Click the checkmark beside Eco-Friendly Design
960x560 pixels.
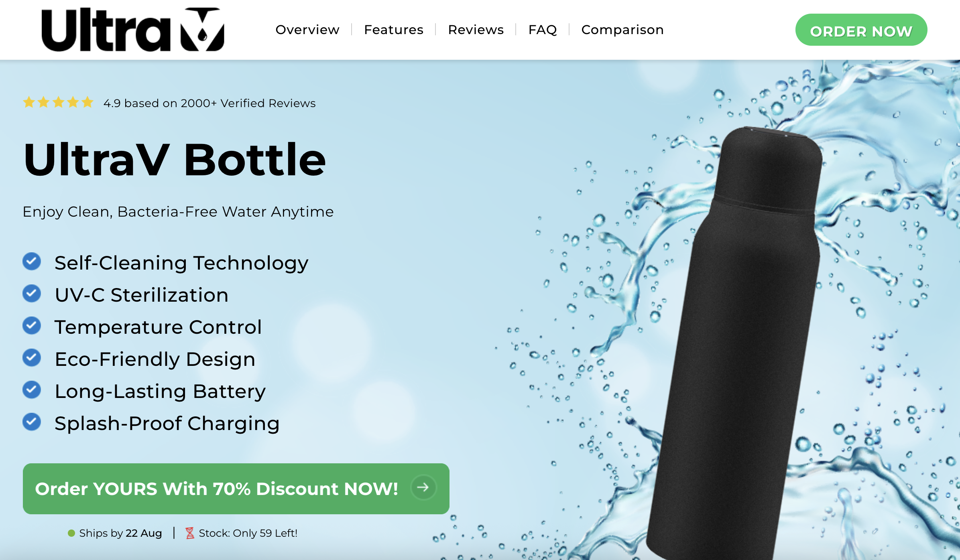(32, 358)
